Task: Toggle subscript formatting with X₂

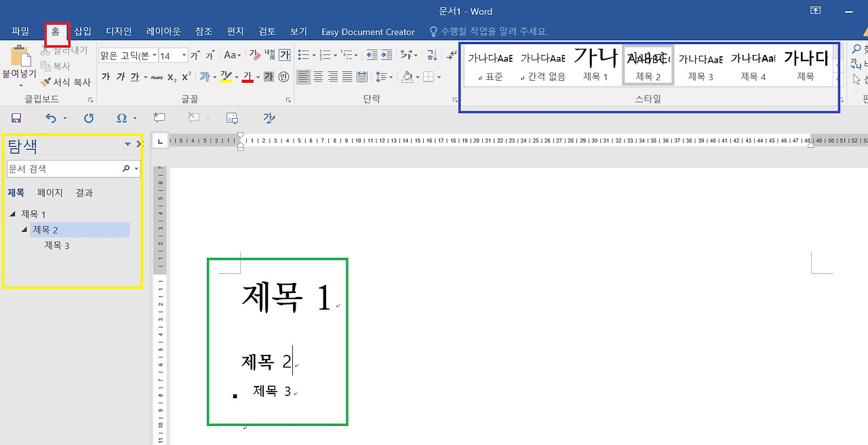Action: point(172,77)
